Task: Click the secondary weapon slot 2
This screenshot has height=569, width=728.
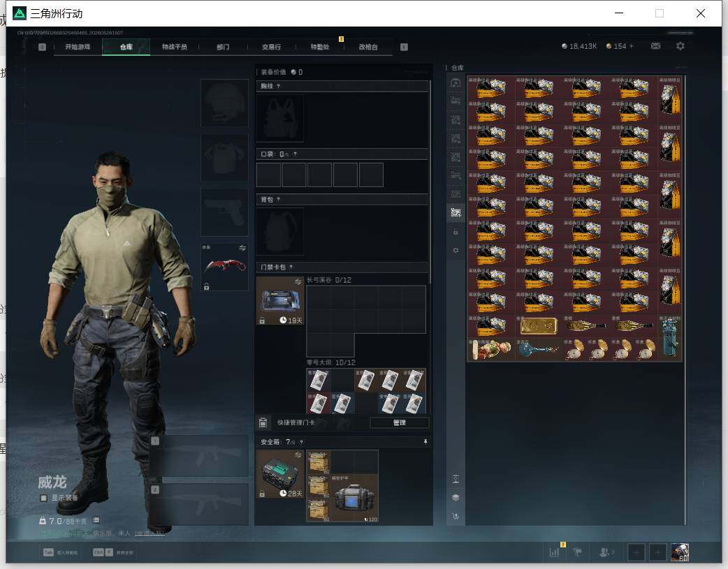Action: click(200, 505)
